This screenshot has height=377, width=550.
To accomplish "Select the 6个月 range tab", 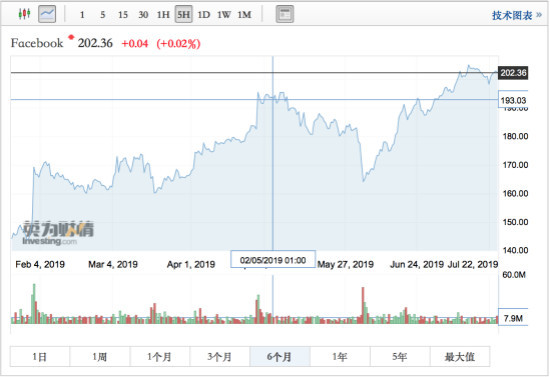I will 280,357.
